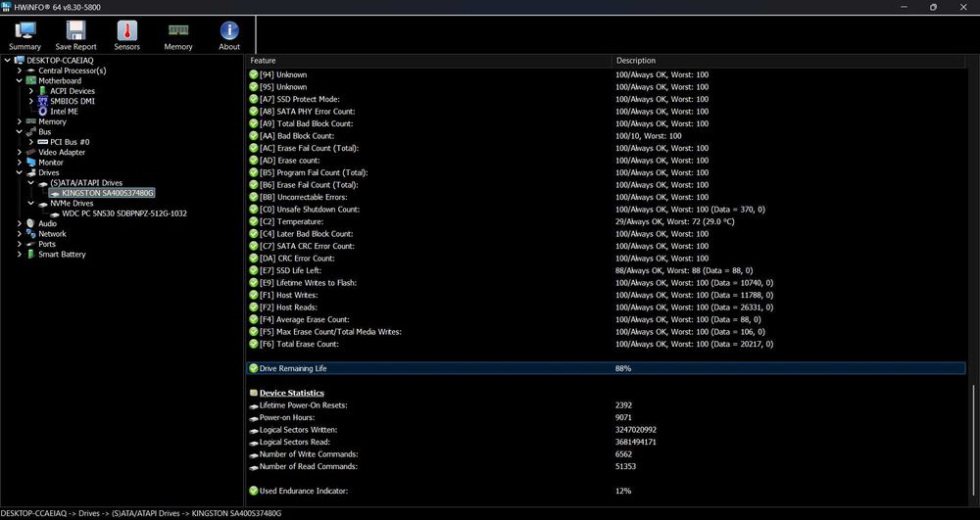
Task: Select WDC PC SN530 NVMe drive
Action: 124,213
